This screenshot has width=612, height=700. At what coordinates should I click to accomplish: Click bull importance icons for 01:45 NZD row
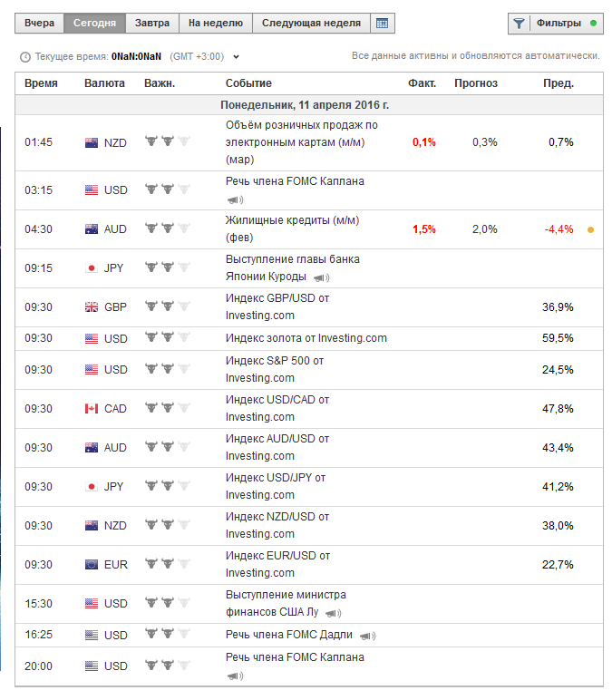(x=168, y=141)
